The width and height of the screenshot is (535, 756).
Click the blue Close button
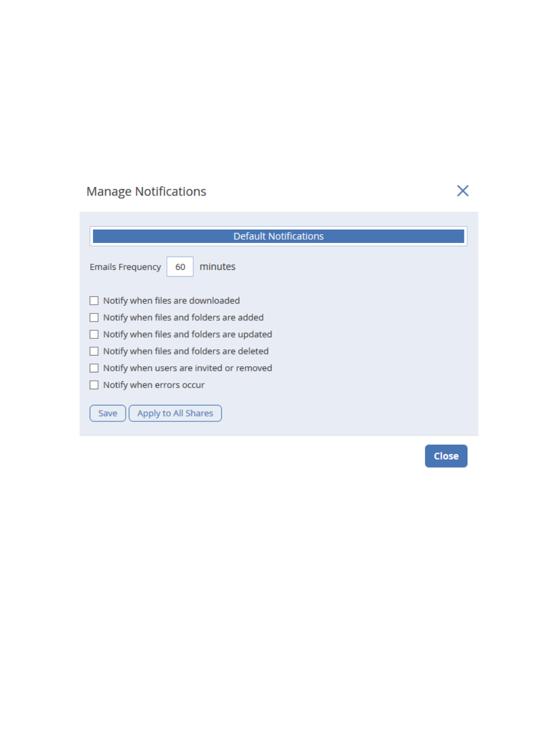pyautogui.click(x=446, y=456)
